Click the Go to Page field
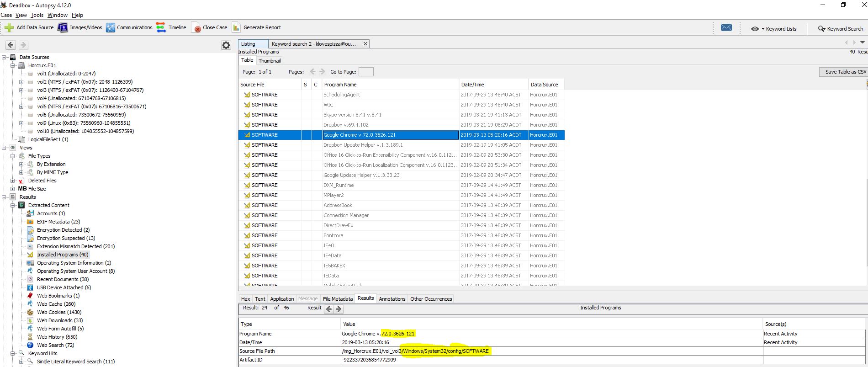Viewport: 868px width, 367px height. click(x=366, y=72)
